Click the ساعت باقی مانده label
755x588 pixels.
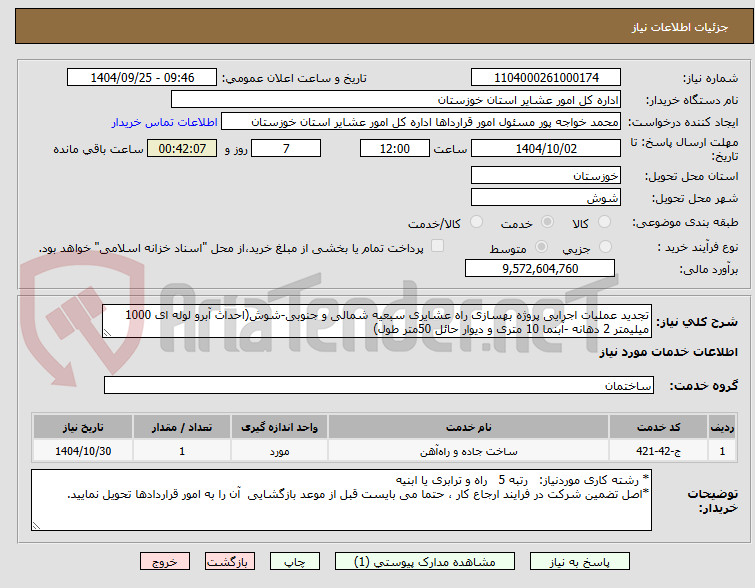[98, 149]
